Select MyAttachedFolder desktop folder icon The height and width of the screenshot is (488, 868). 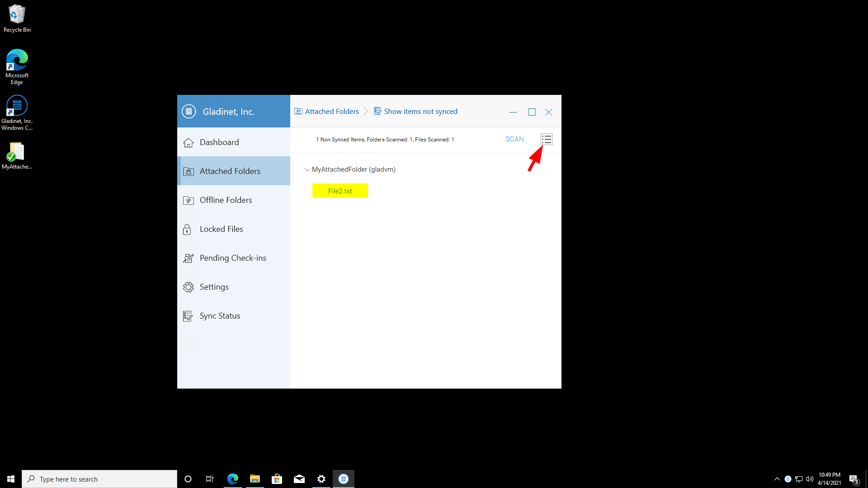17,156
